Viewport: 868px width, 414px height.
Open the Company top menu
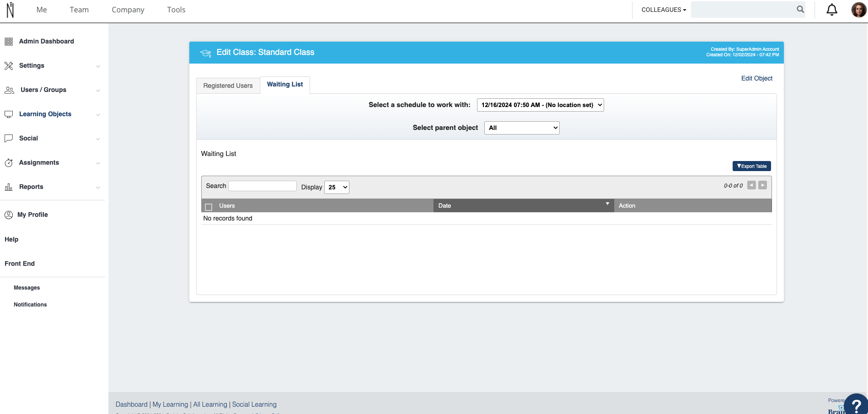(x=128, y=10)
